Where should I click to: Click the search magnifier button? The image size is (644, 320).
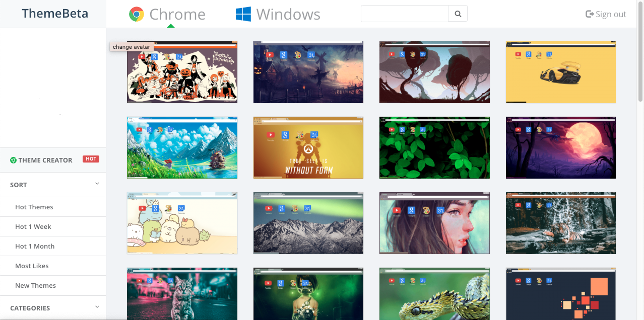458,14
